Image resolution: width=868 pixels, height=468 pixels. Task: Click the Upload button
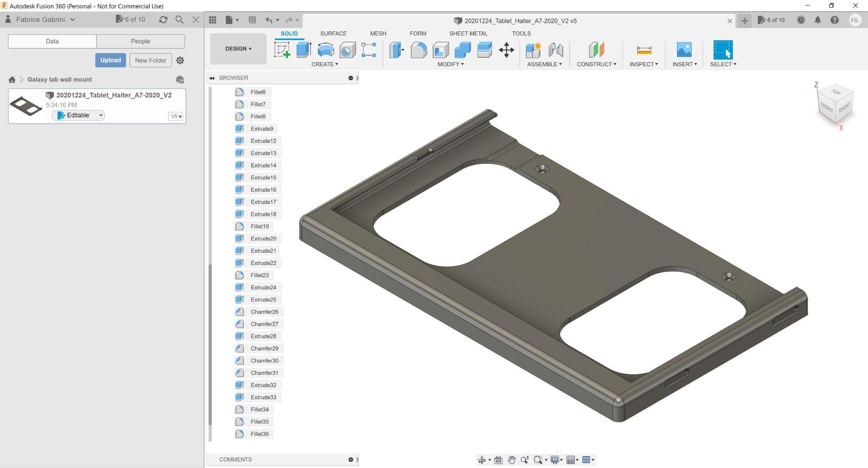tap(111, 60)
